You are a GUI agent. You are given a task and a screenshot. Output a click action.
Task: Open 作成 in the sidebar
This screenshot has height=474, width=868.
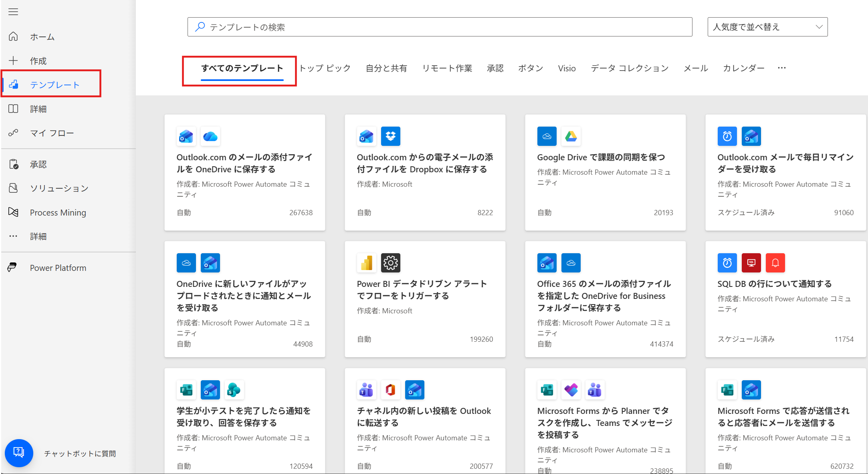coord(38,61)
